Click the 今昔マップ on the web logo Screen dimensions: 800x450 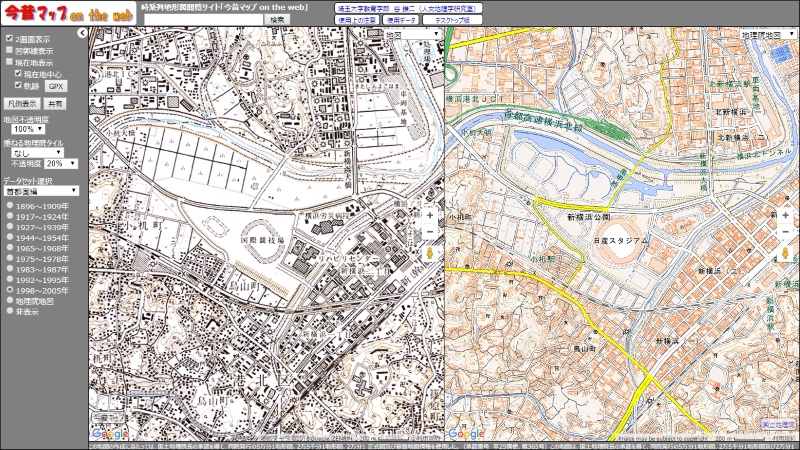pos(67,13)
